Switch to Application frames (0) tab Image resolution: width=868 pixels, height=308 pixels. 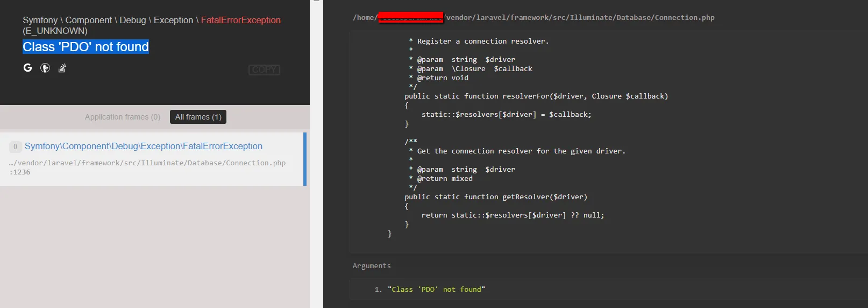123,117
